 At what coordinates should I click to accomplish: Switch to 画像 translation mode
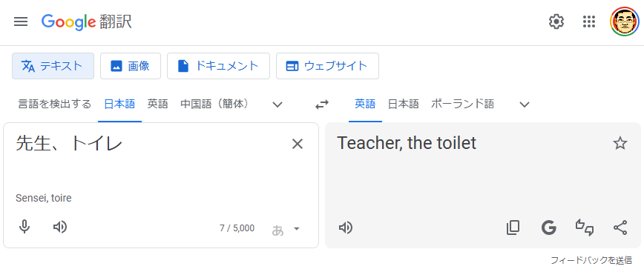pyautogui.click(x=130, y=66)
